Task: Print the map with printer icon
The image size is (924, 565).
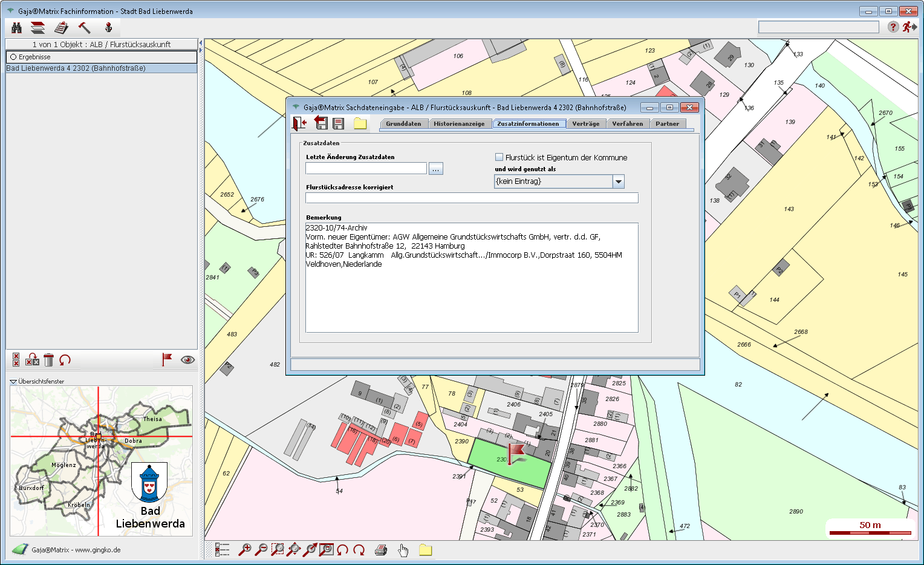Action: click(x=381, y=549)
